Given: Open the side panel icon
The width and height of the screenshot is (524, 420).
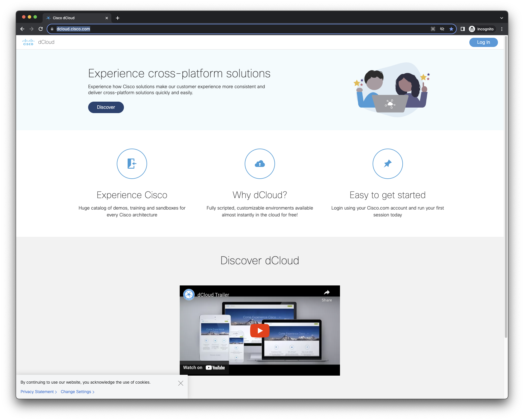Looking at the screenshot, I should pos(462,29).
